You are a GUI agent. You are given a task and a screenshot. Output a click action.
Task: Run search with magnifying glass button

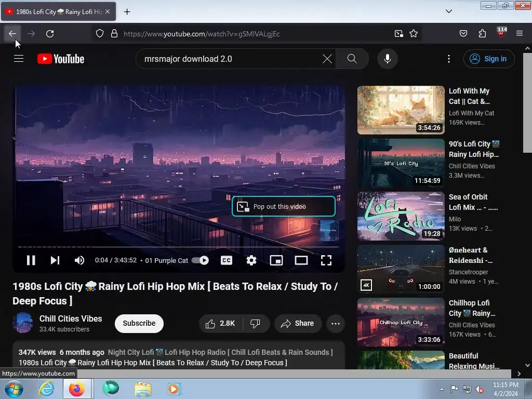[x=352, y=59]
